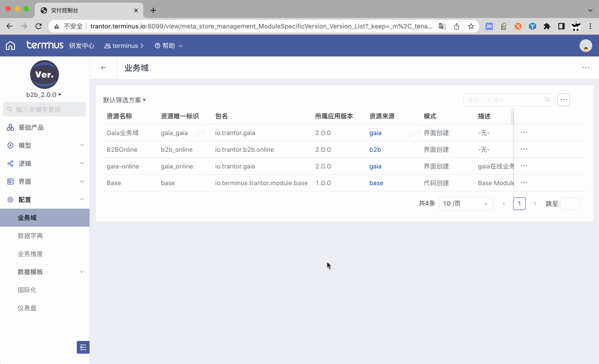Click the share icon in address bar
This screenshot has width=599, height=364.
457,26
